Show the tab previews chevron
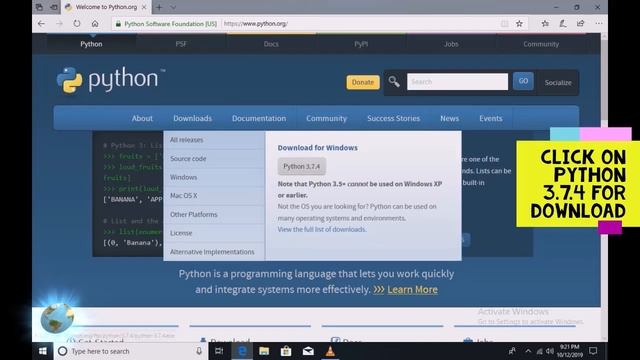 173,7
